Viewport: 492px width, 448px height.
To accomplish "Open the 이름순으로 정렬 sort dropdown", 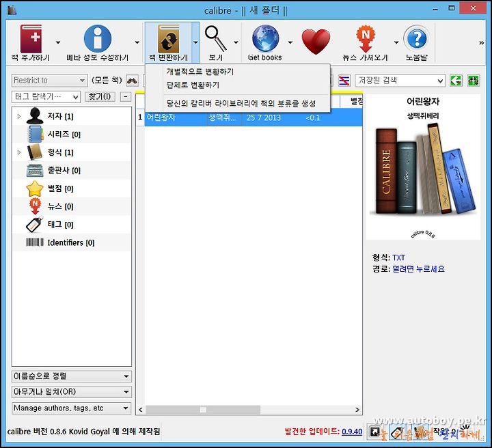I will coord(72,376).
